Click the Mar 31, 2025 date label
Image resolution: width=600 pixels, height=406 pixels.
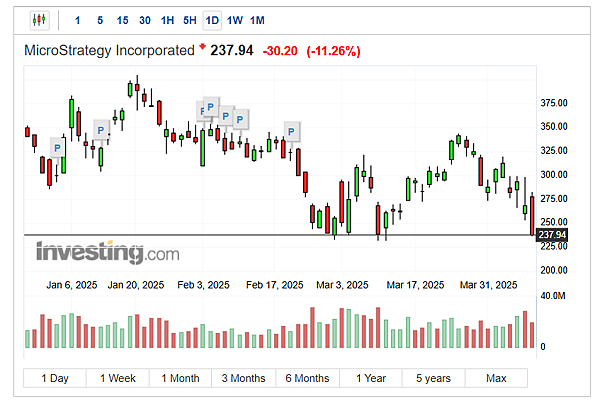(x=488, y=285)
